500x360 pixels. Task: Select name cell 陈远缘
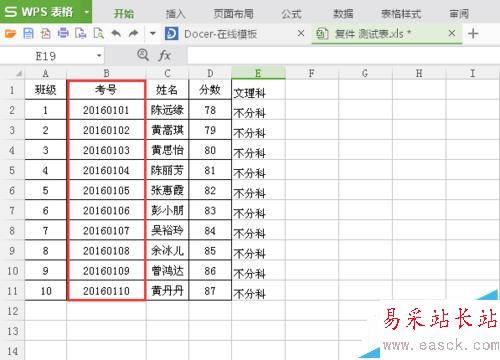(x=167, y=110)
